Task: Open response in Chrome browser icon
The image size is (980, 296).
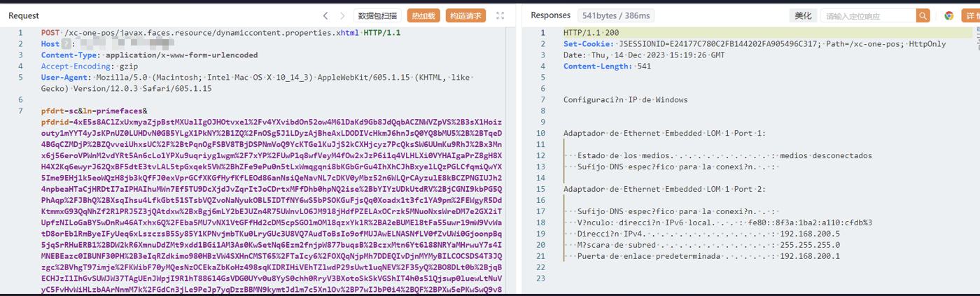Action: point(948,15)
